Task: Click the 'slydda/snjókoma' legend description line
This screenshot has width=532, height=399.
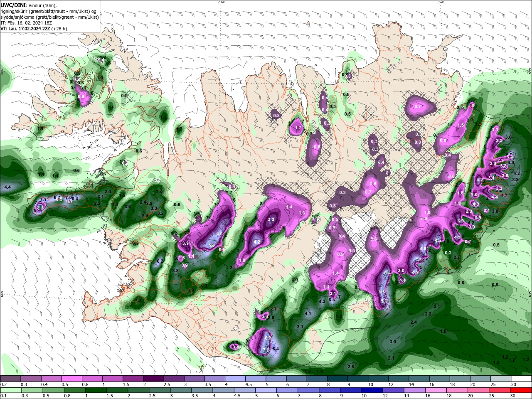Action: (x=49, y=17)
